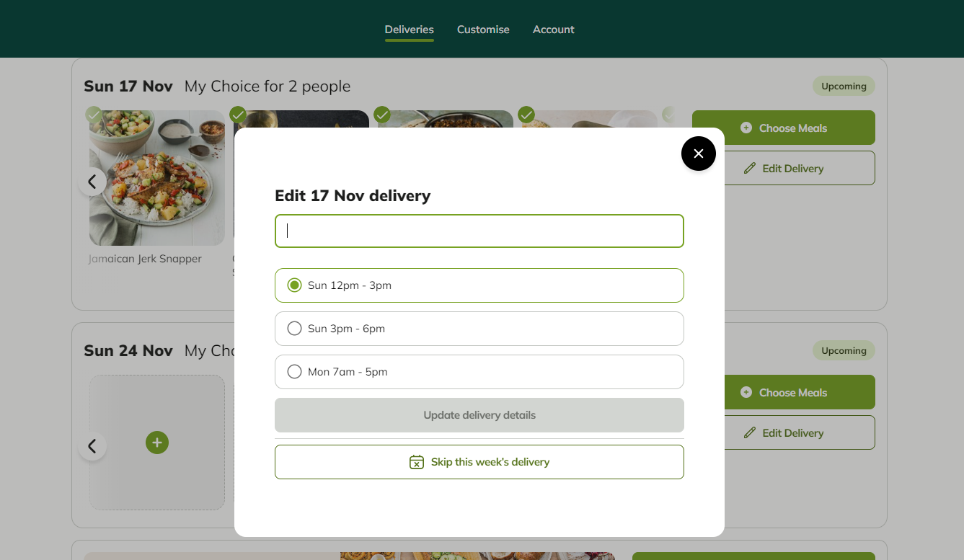This screenshot has width=964, height=560.
Task: Open the Deliveries tab
Action: coord(409,30)
